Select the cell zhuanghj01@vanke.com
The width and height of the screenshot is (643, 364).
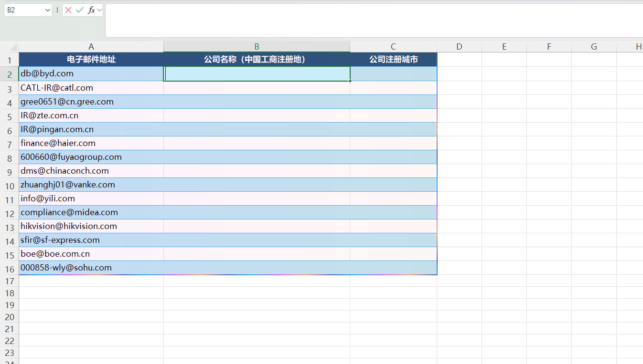point(91,185)
